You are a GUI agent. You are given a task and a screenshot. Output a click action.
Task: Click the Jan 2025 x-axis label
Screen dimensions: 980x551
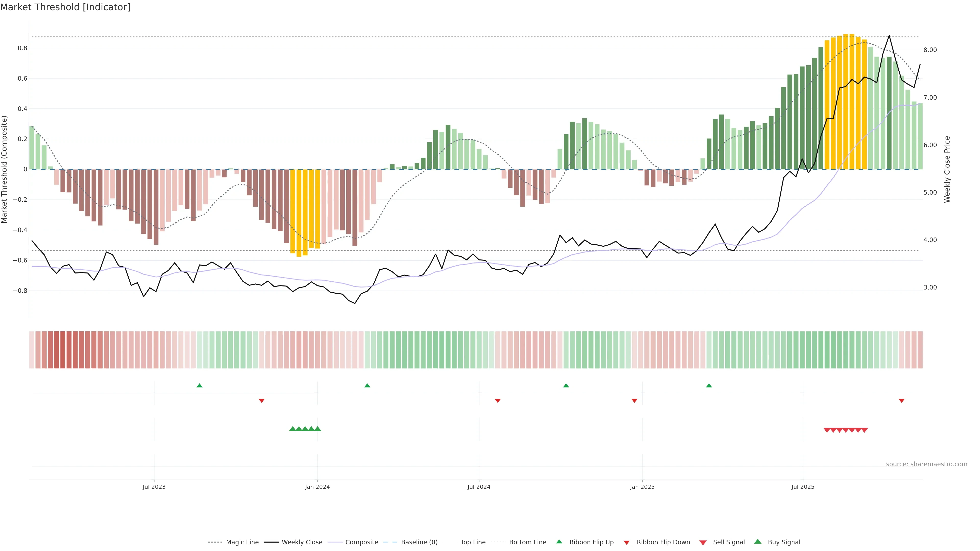(x=642, y=487)
